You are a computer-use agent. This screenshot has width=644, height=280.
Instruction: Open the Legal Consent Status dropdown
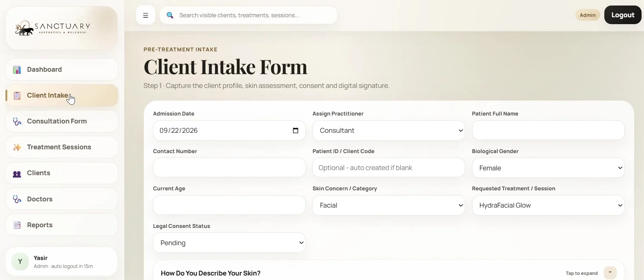pyautogui.click(x=229, y=243)
